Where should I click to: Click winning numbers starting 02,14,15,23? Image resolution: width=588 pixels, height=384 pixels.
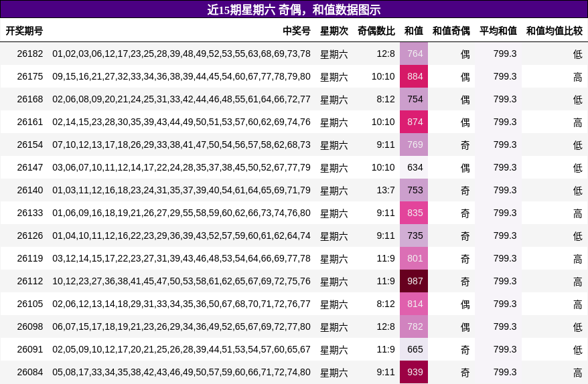181,122
